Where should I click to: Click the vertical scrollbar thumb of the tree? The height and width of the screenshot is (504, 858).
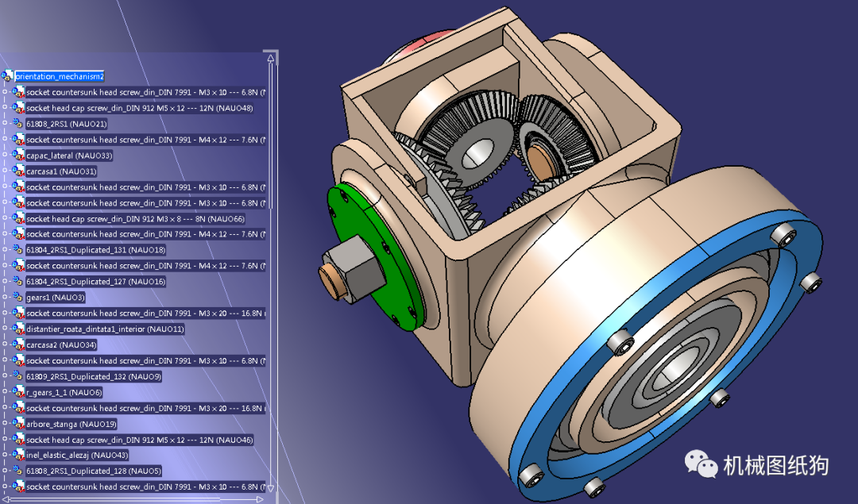point(271,137)
